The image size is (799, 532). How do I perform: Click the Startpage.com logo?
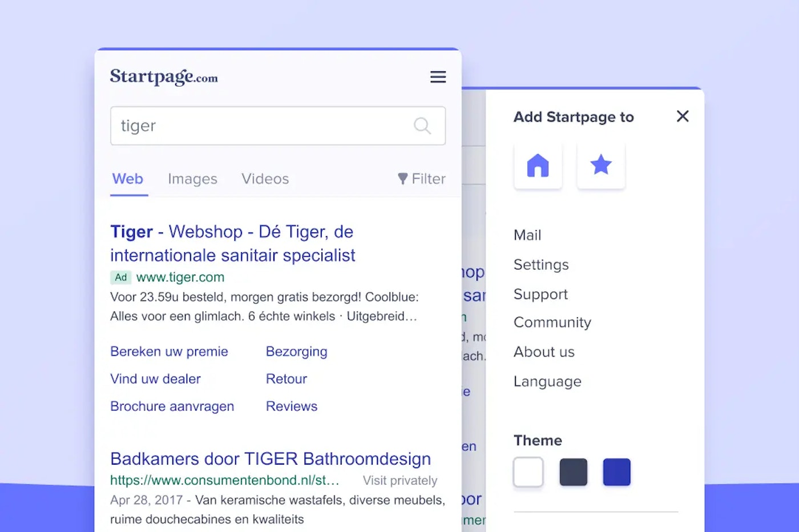[164, 77]
